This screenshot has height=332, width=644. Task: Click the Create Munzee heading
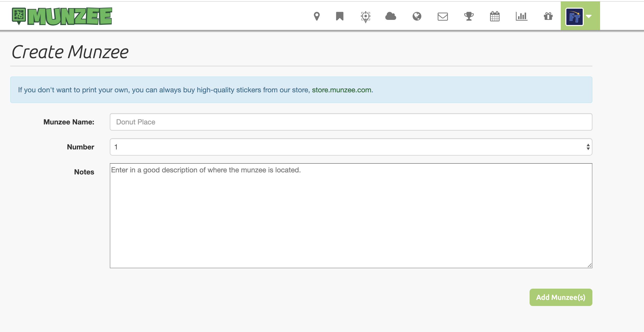pyautogui.click(x=70, y=52)
